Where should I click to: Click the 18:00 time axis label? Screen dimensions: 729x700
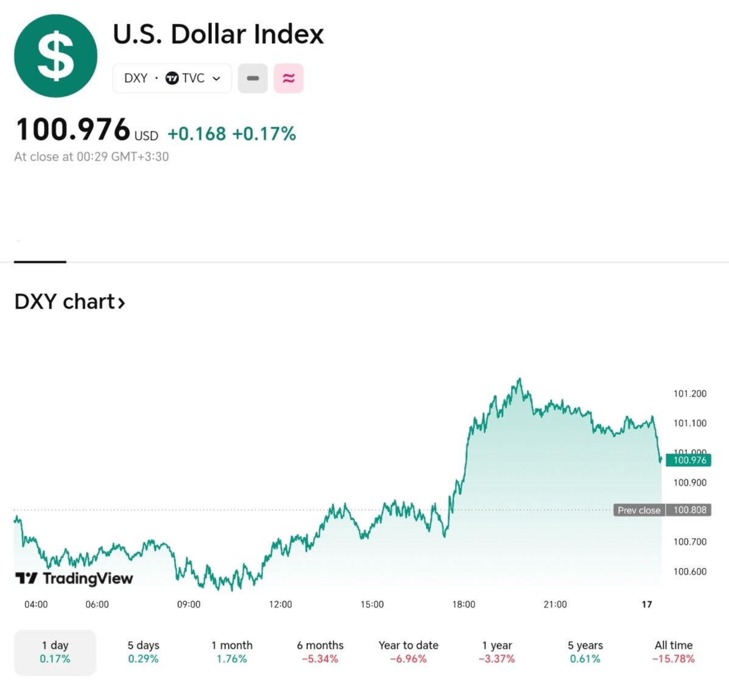click(x=463, y=604)
